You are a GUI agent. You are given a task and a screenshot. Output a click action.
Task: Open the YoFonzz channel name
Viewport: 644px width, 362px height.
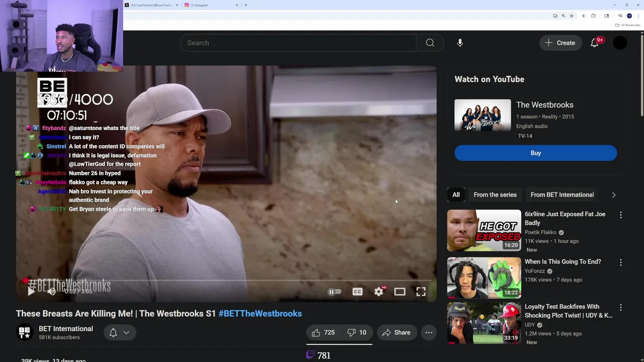pyautogui.click(x=535, y=271)
